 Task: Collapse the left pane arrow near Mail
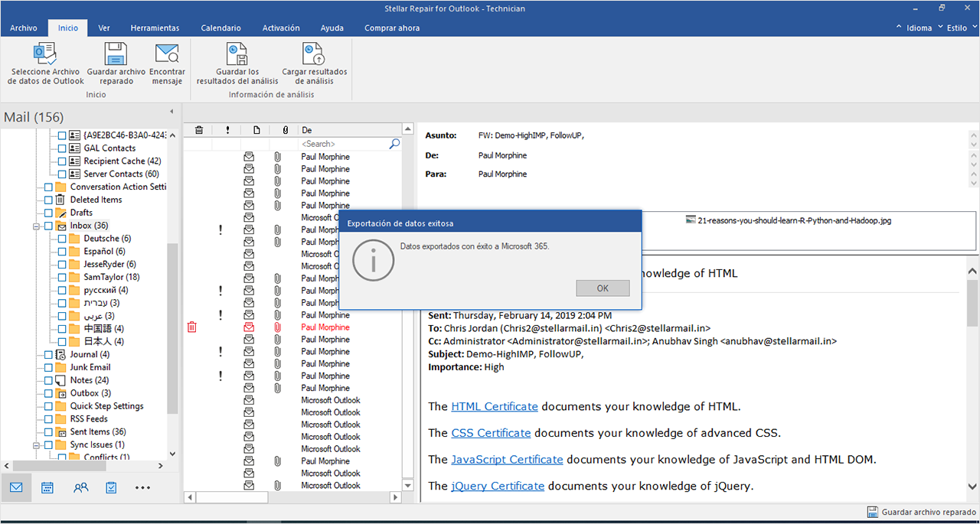(x=171, y=112)
